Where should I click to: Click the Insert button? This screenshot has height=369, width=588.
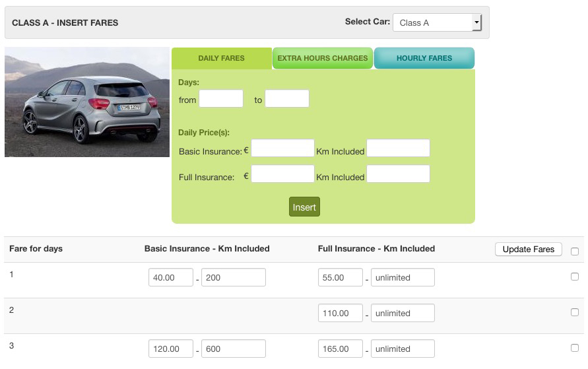point(304,207)
